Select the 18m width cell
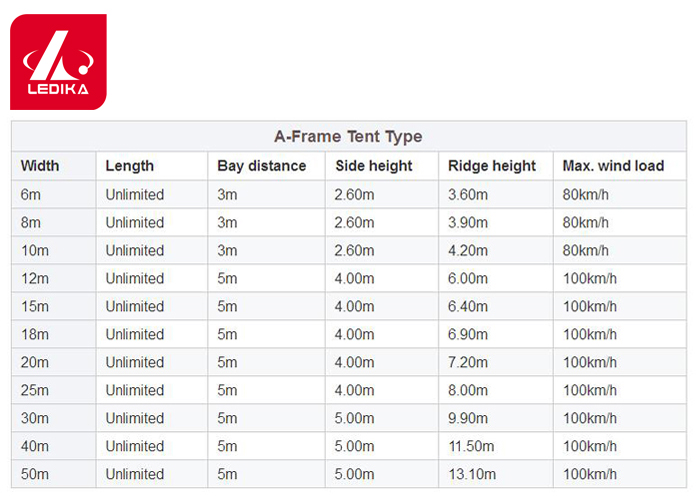700x500 pixels. click(x=35, y=334)
